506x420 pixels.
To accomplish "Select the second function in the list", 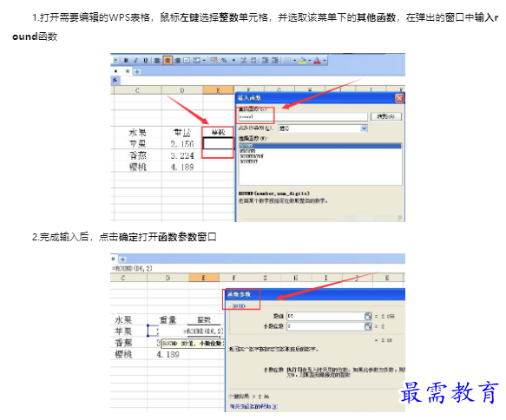I will coord(248,151).
